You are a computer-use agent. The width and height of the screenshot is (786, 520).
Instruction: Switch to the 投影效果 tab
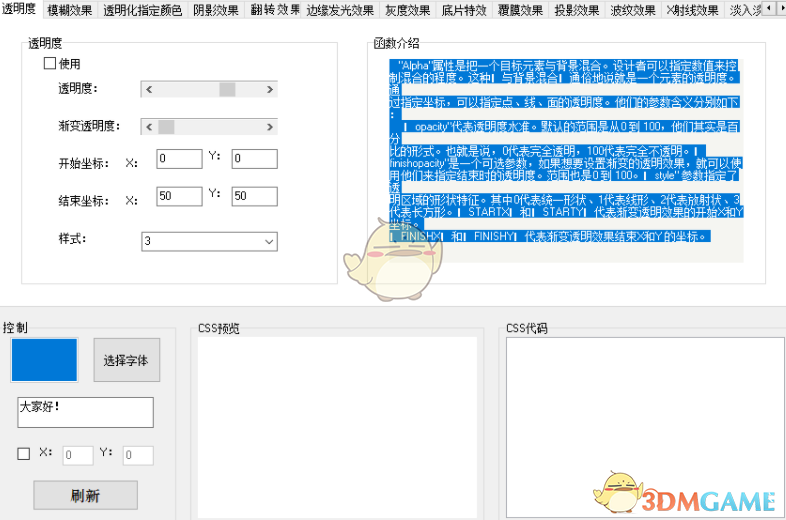pos(577,10)
